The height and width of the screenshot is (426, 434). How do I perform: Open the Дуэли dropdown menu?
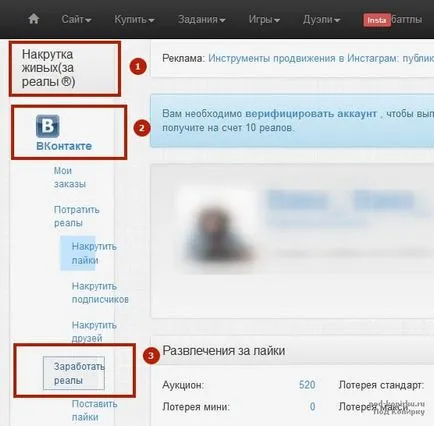[321, 19]
